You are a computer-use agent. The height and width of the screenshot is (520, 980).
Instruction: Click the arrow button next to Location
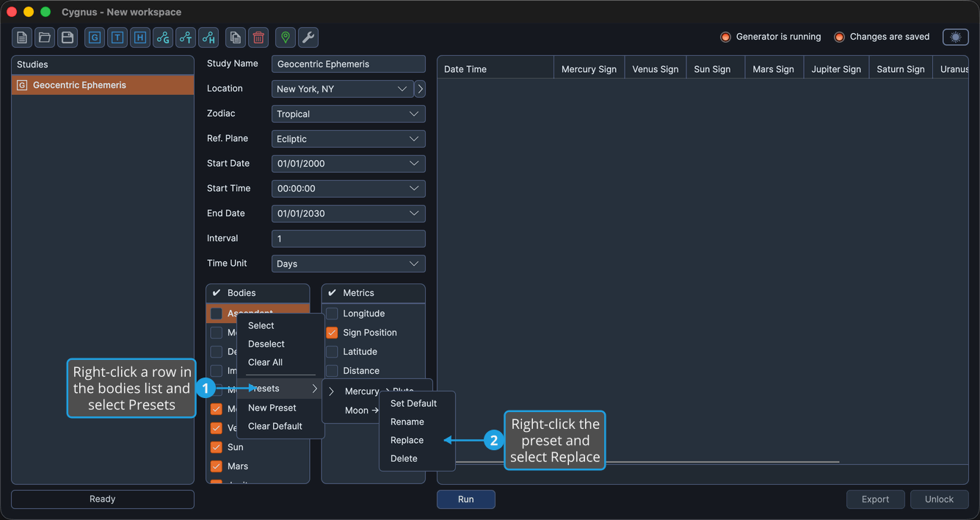[420, 89]
